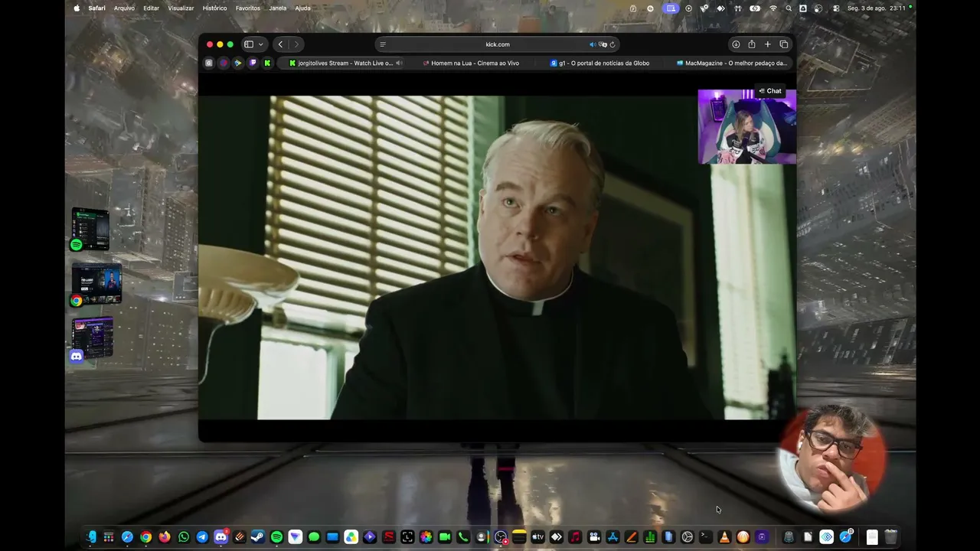Viewport: 980px width, 551px height.
Task: Open Terminal from the Dock
Action: click(x=705, y=537)
